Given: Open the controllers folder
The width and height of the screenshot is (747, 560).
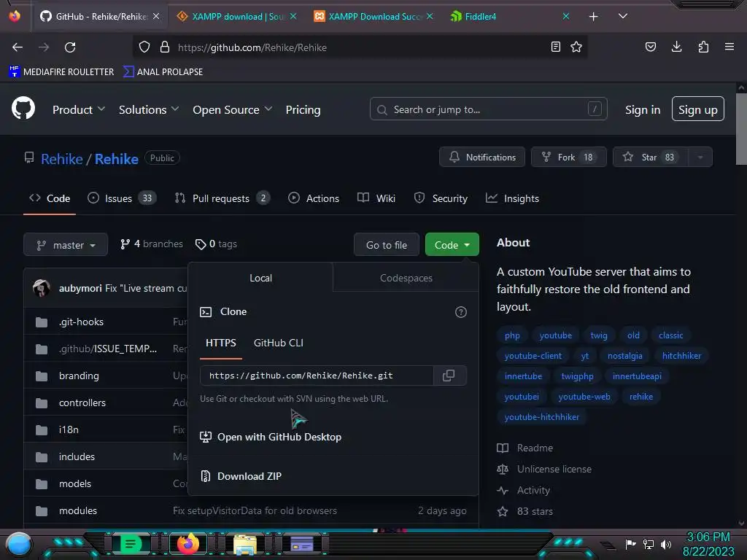Looking at the screenshot, I should pos(82,402).
